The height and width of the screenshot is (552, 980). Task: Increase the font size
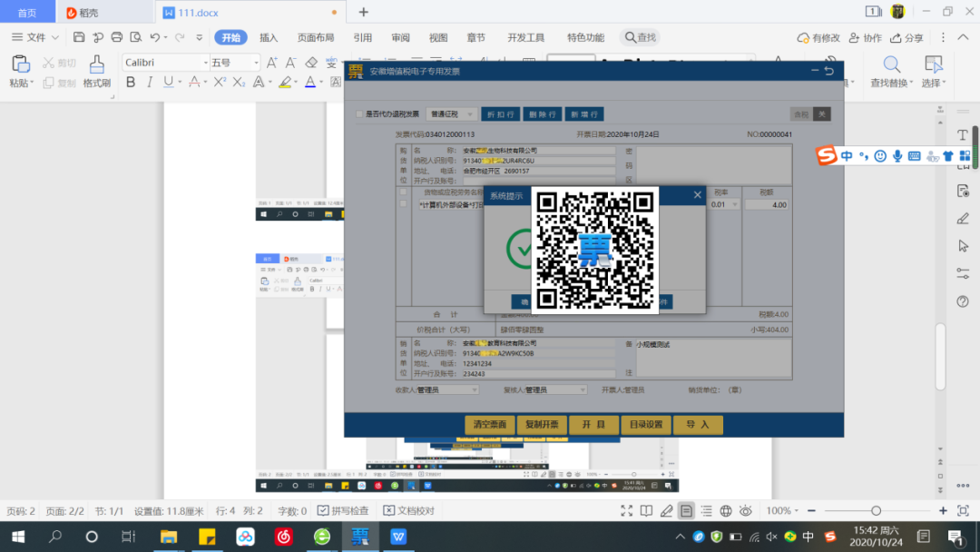272,63
